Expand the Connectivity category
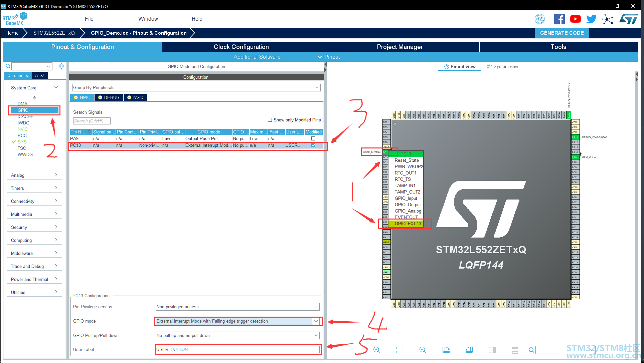Image resolution: width=644 pixels, height=363 pixels. click(34, 201)
